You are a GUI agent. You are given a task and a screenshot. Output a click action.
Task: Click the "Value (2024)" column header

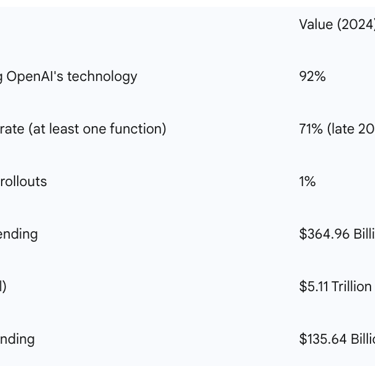[x=337, y=24]
